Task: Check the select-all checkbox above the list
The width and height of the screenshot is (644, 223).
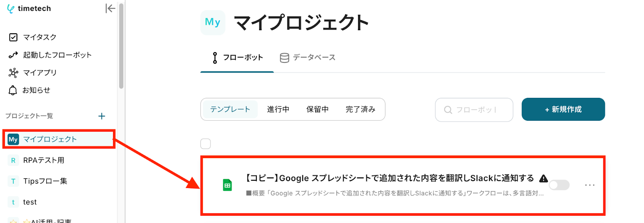Action: pyautogui.click(x=206, y=144)
